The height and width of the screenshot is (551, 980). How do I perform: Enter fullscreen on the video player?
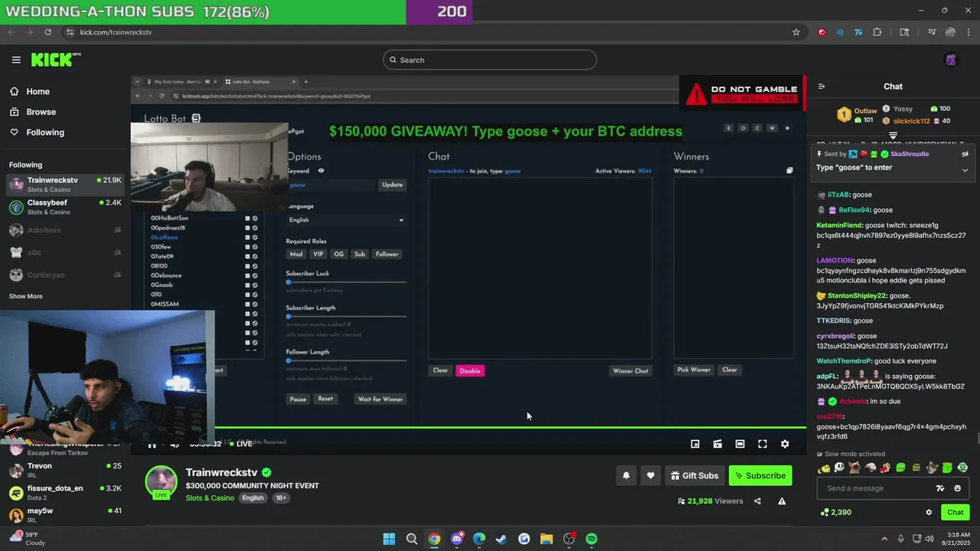click(763, 444)
